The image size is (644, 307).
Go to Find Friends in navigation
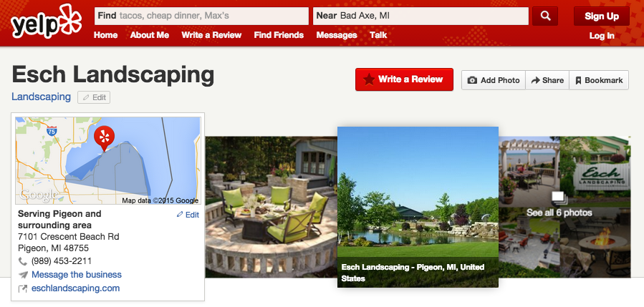pos(279,35)
